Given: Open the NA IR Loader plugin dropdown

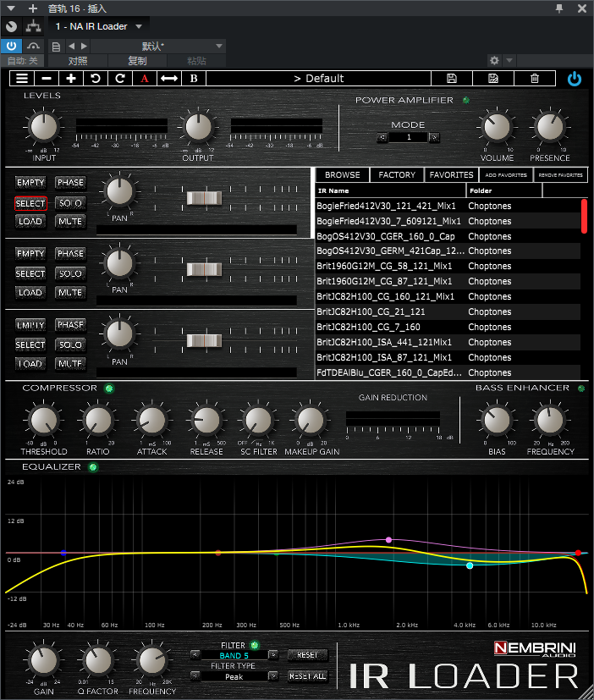Looking at the screenshot, I should click(x=139, y=26).
